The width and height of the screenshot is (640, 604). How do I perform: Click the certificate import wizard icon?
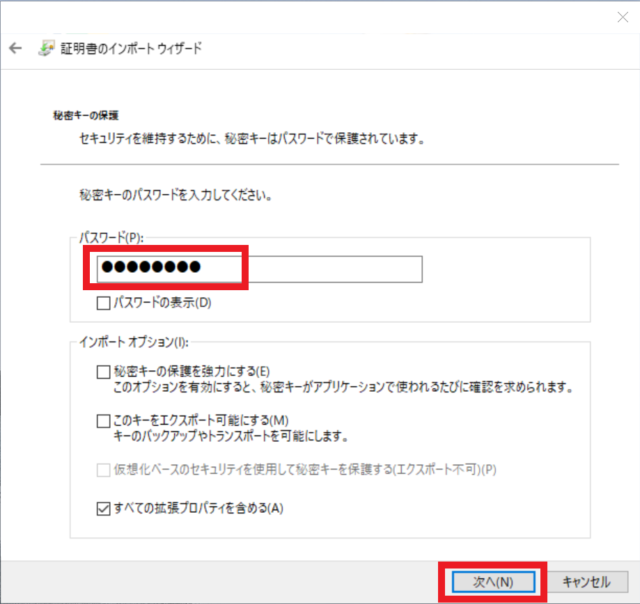[x=46, y=48]
